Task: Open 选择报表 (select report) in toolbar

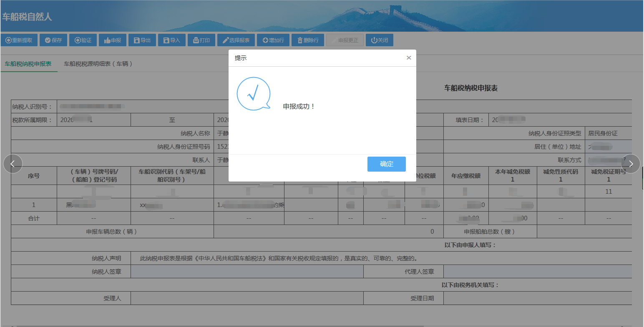Action: click(x=236, y=40)
